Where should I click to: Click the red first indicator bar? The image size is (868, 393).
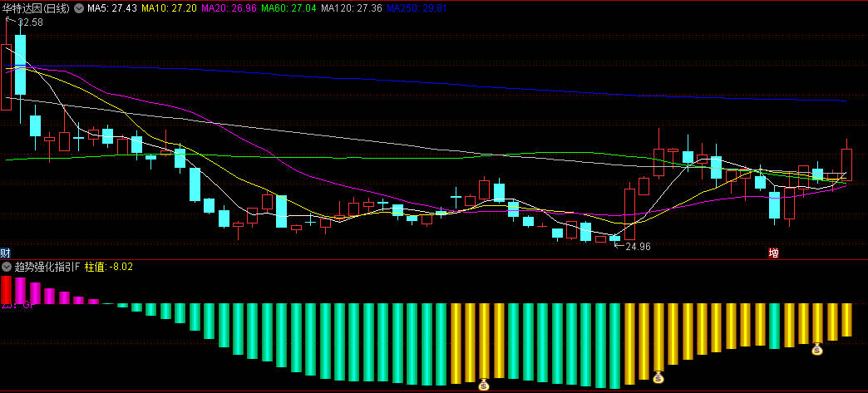pyautogui.click(x=6, y=289)
